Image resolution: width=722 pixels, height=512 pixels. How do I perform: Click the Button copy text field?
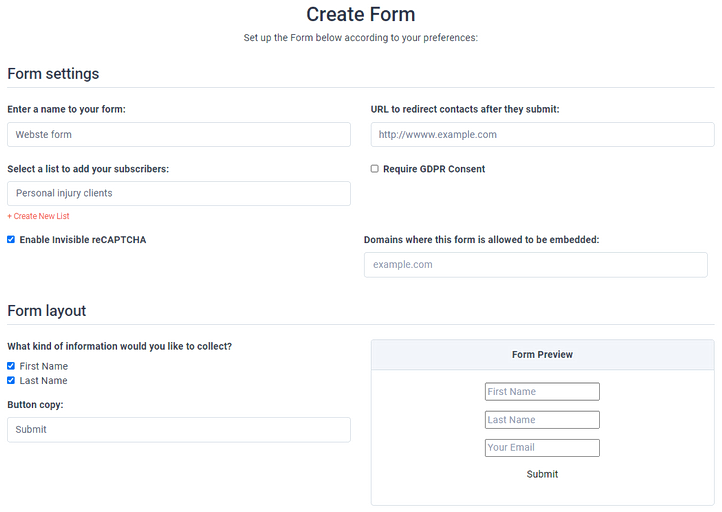click(178, 430)
